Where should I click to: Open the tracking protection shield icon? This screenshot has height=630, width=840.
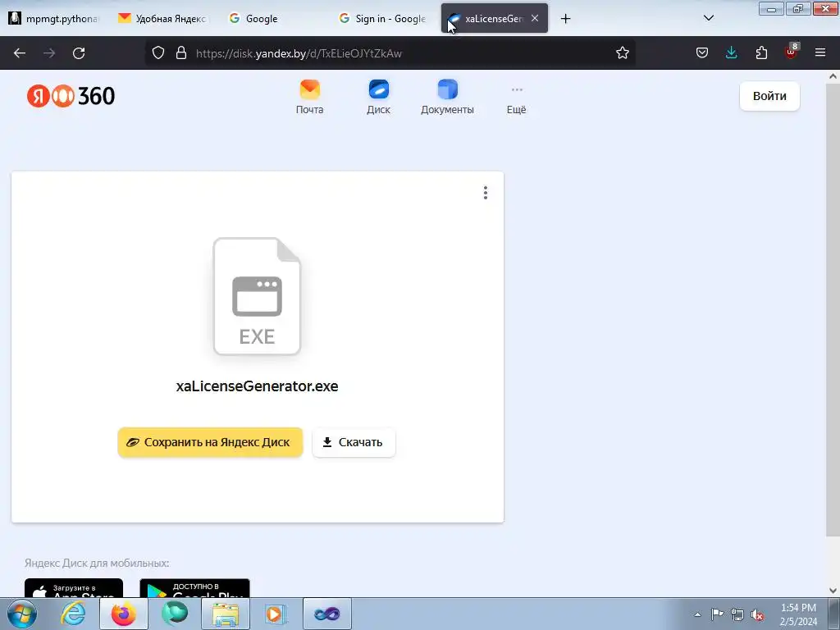click(158, 53)
